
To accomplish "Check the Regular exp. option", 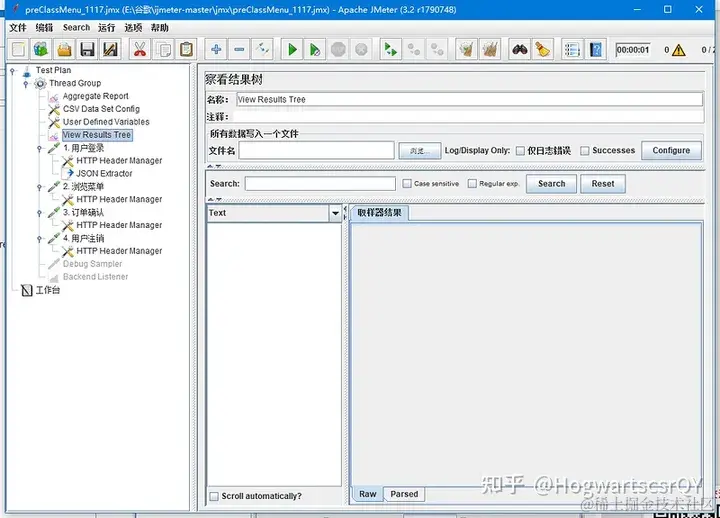I will [472, 183].
